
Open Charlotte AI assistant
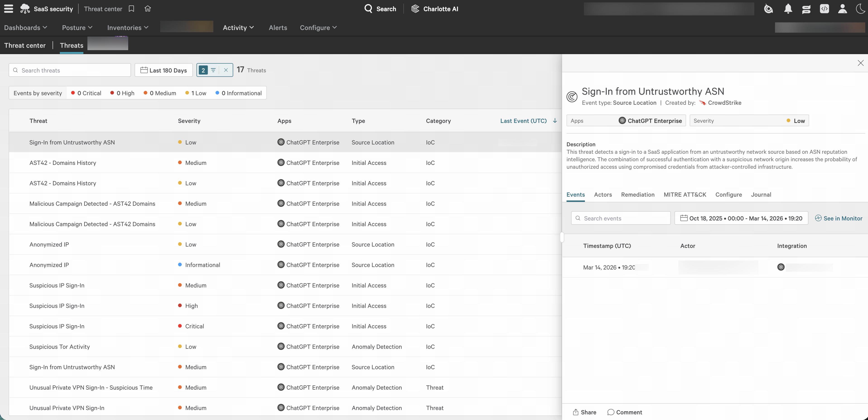(435, 9)
